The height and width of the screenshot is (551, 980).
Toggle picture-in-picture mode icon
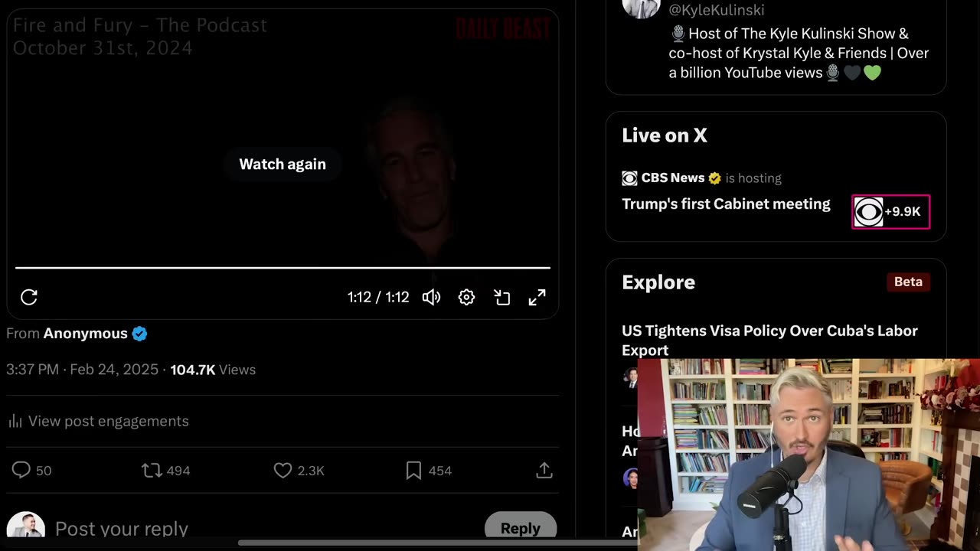501,297
